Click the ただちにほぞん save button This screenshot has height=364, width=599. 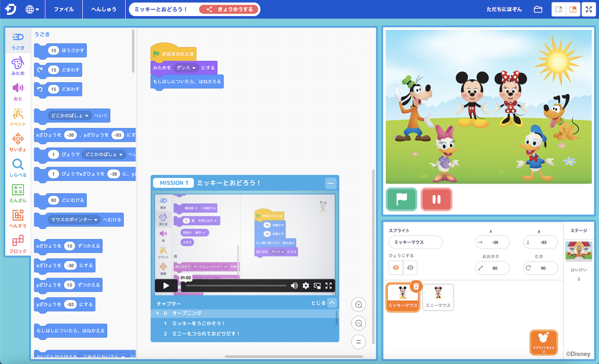(x=504, y=10)
